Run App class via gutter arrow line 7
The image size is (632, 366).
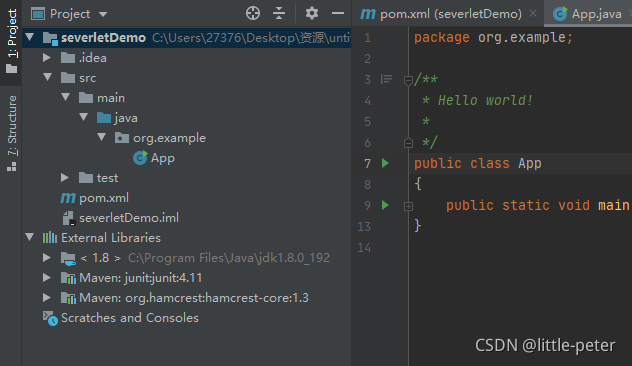385,163
